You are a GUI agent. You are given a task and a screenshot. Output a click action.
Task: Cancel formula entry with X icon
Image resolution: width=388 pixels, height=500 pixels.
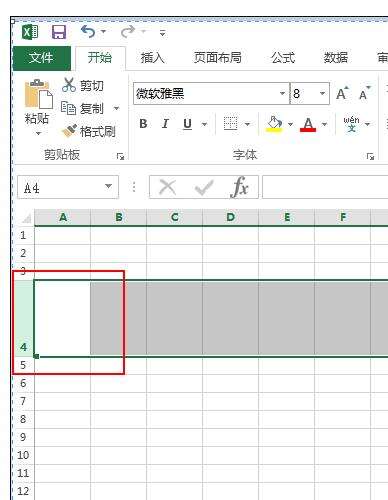tap(167, 187)
